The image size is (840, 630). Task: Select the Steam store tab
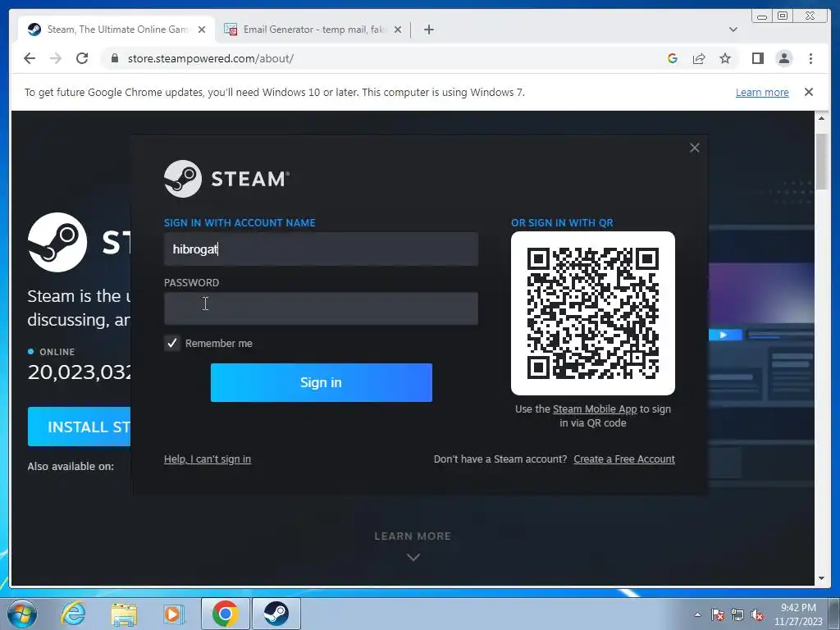(x=116, y=30)
